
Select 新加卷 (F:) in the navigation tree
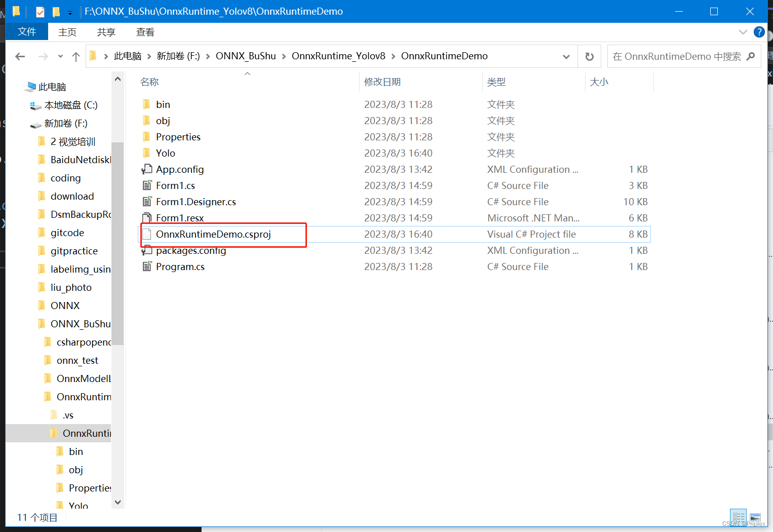(66, 124)
